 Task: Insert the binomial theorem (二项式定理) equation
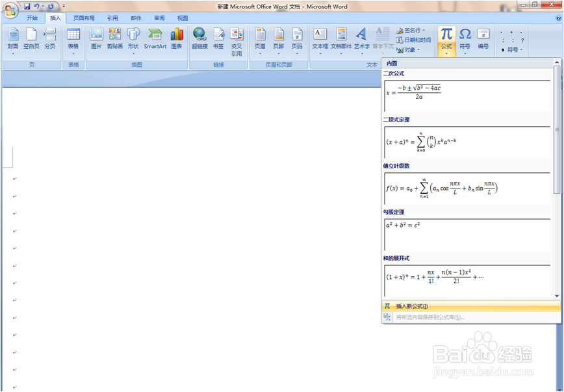[467, 142]
